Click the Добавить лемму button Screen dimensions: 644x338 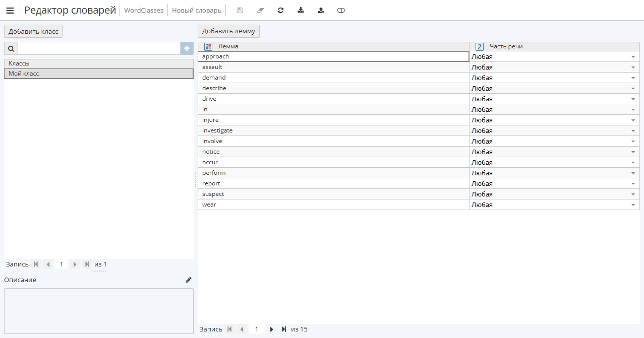228,31
